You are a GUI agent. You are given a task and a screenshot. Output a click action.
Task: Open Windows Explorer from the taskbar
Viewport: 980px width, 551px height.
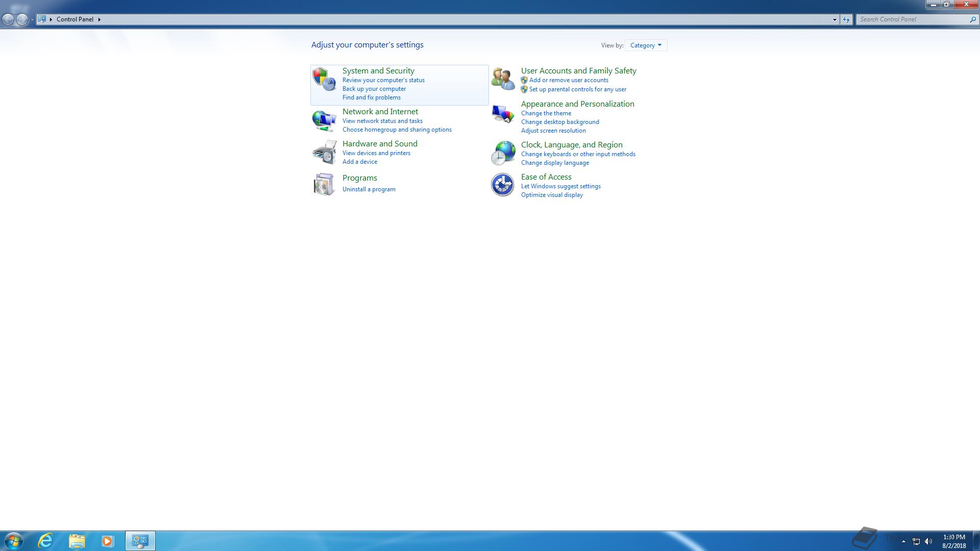point(77,541)
